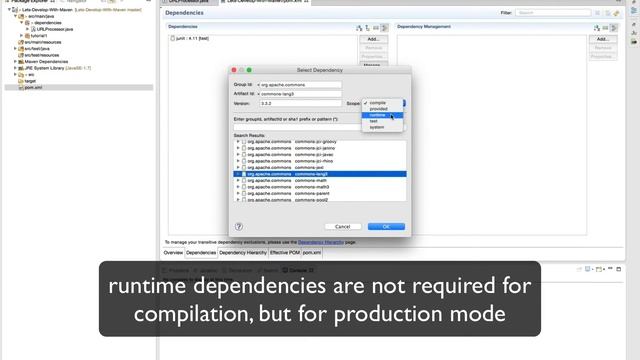Screen dimensions: 640x360
Task: Click OK in Select Dependency dialog
Action: coord(386,227)
